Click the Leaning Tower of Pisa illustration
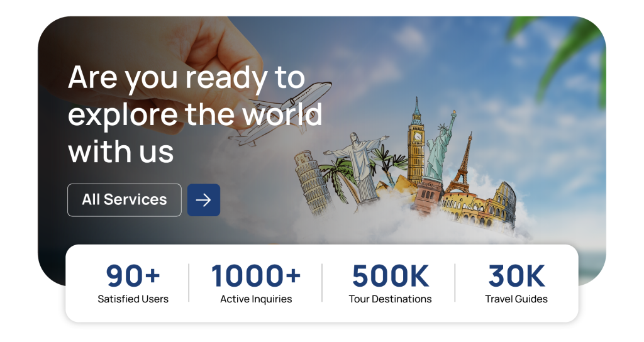Viewport: 644px width, 342px height. 311,183
